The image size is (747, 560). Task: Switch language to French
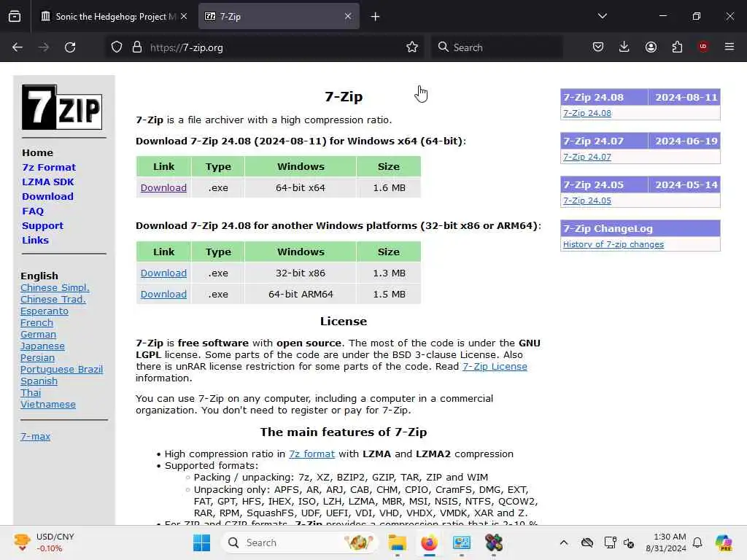click(x=36, y=323)
